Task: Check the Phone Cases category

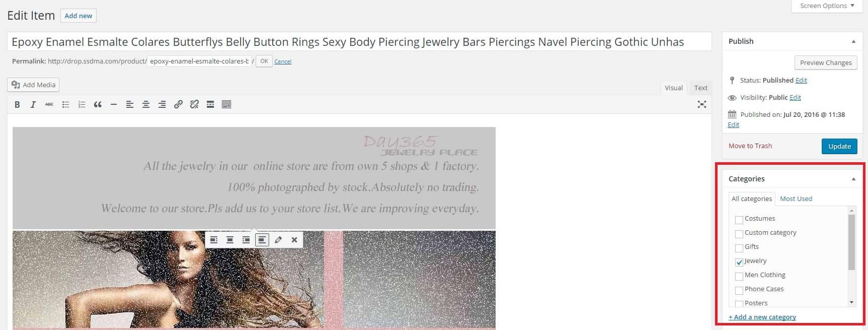Action: 739,290
